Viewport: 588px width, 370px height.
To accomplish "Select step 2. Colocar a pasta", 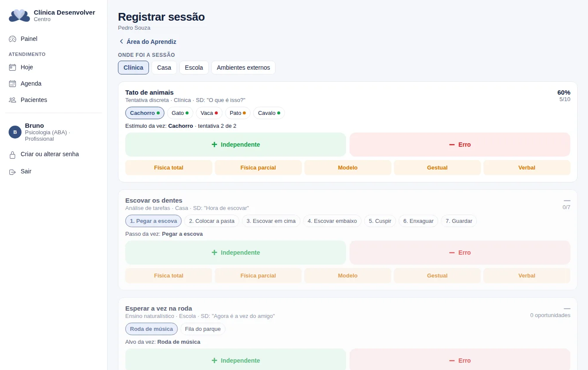I will [212, 221].
